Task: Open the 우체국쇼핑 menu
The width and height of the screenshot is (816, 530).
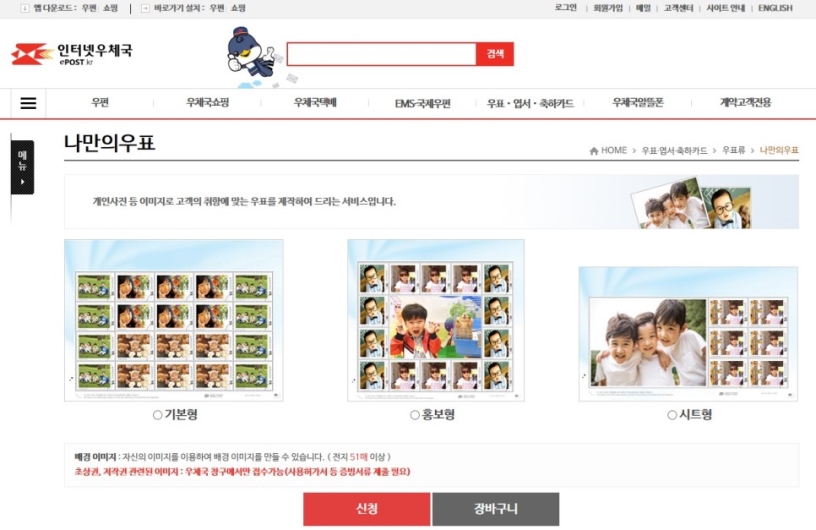Action: (208, 103)
